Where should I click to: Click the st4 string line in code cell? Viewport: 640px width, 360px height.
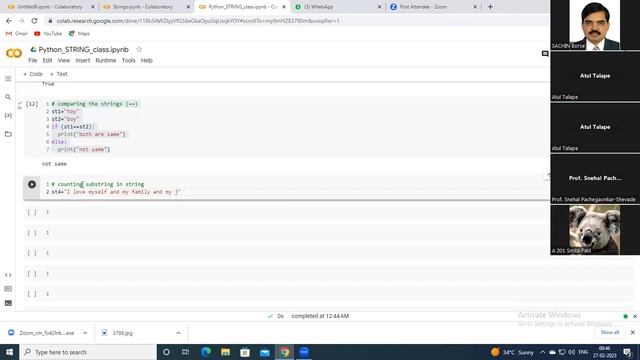click(116, 192)
